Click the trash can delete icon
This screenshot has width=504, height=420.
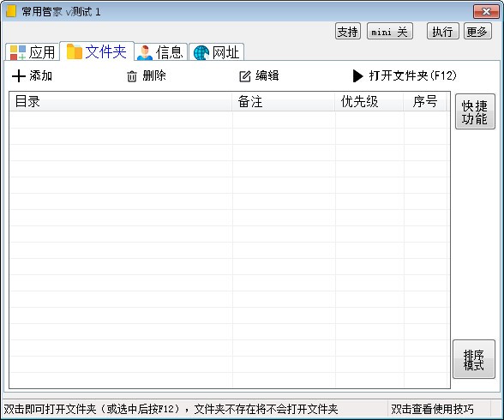point(132,76)
